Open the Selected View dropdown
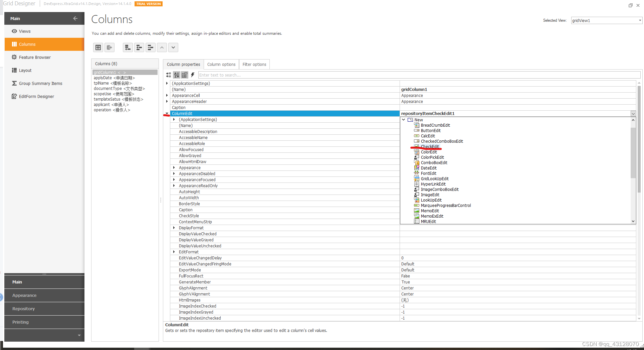 tap(640, 20)
